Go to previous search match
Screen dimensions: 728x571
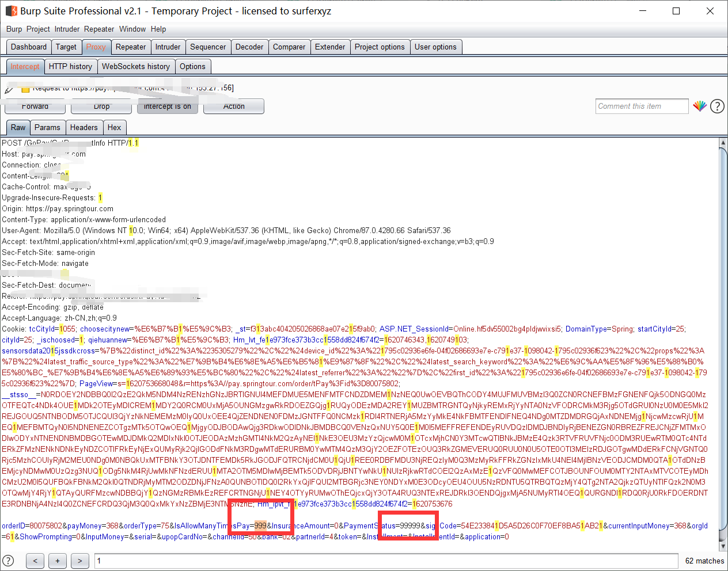tap(35, 561)
